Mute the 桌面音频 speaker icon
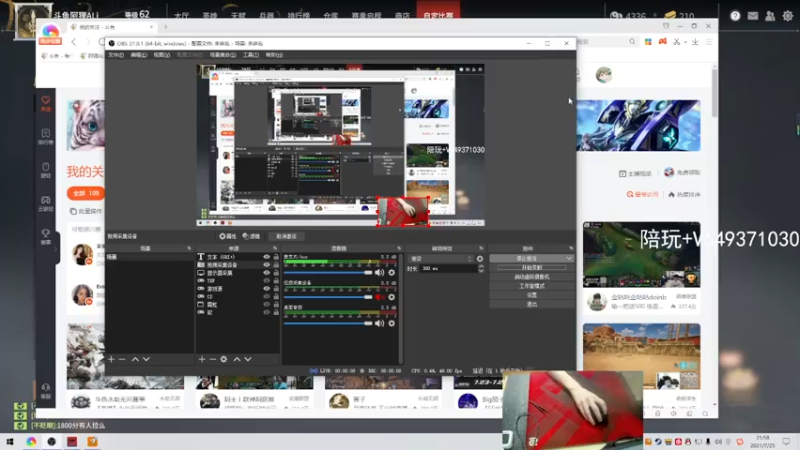This screenshot has height=450, width=800. (x=380, y=323)
